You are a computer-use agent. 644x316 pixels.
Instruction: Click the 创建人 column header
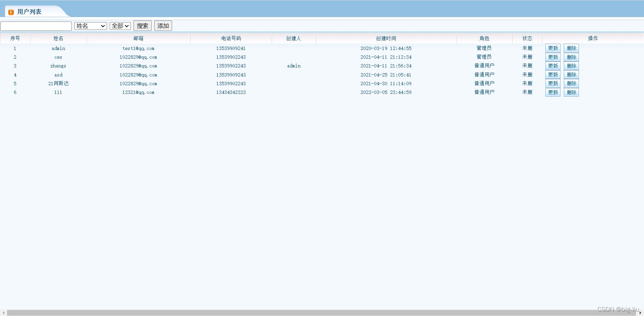coord(294,38)
